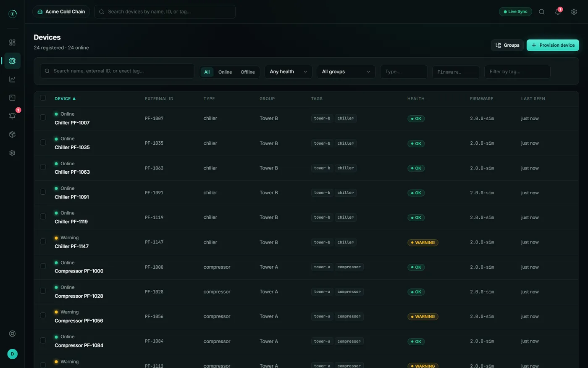Open the help lifebuoy icon in sidebar

point(12,334)
